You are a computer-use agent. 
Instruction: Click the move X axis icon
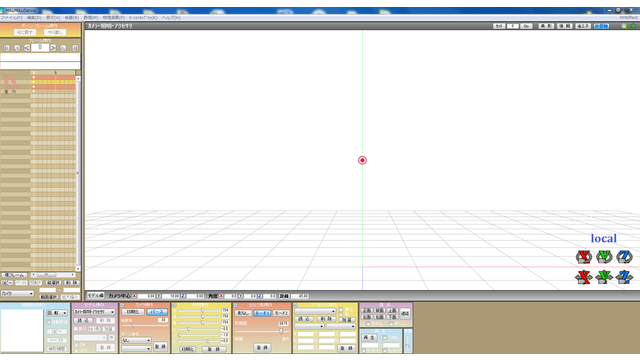click(584, 277)
